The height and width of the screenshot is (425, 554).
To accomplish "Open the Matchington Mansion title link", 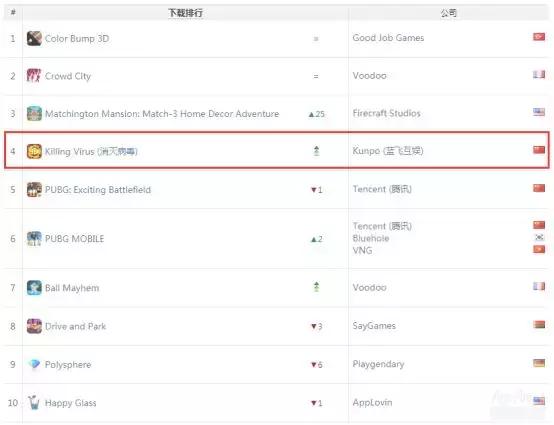I will 162,114.
